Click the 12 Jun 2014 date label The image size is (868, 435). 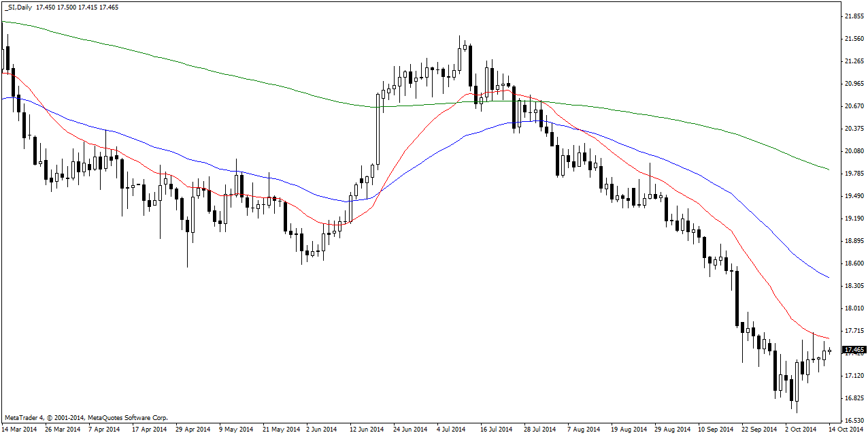tap(367, 430)
